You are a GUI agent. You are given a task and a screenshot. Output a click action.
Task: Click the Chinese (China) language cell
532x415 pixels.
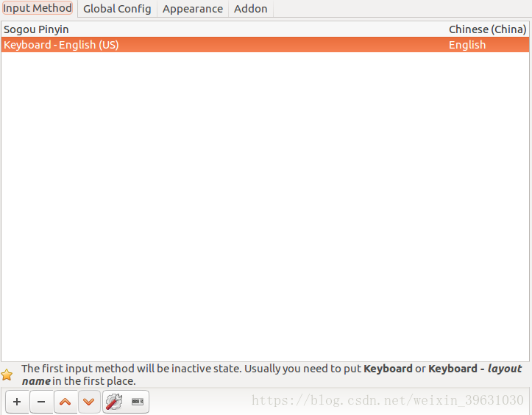point(488,29)
